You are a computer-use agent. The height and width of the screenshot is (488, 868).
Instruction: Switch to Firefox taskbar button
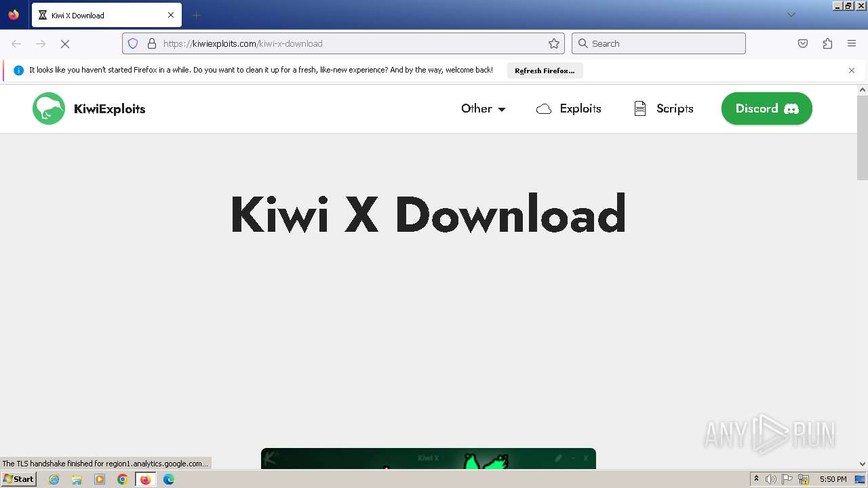point(145,479)
